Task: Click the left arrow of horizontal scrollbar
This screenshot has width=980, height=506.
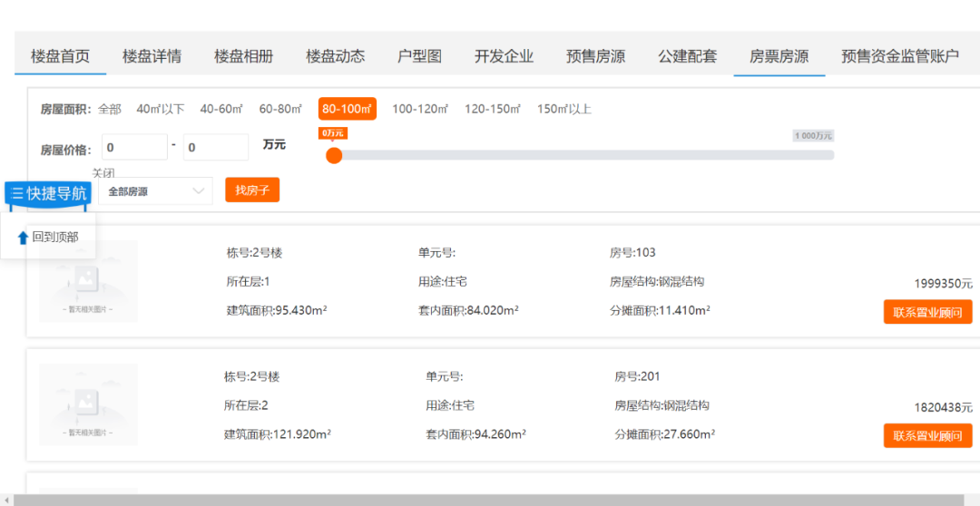Action: pos(7,501)
